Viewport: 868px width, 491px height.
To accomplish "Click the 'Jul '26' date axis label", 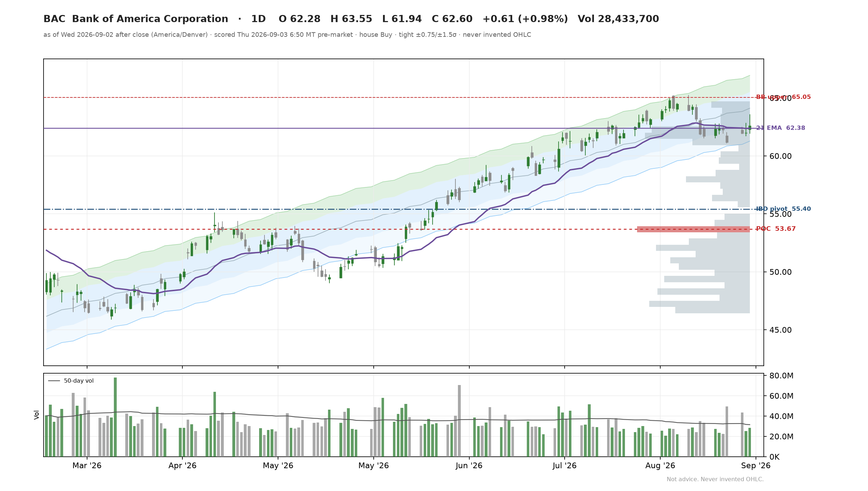I will click(565, 466).
